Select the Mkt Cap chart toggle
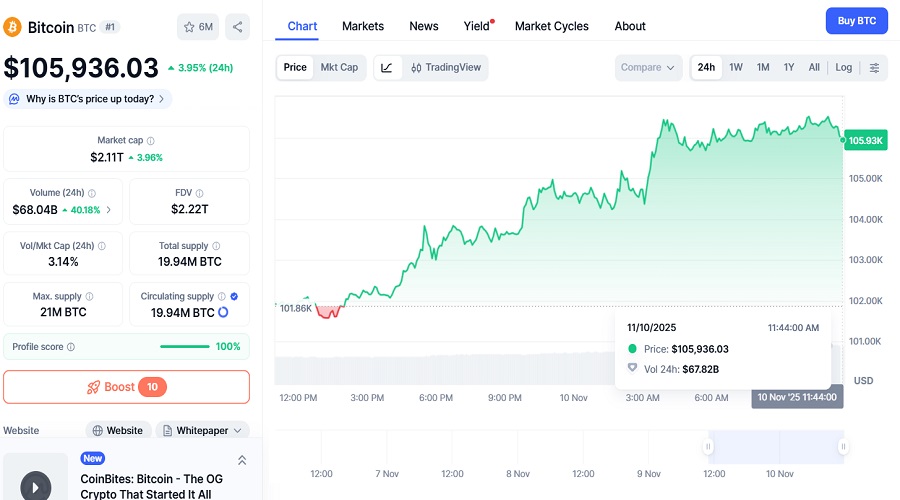This screenshot has height=500, width=900. [339, 68]
